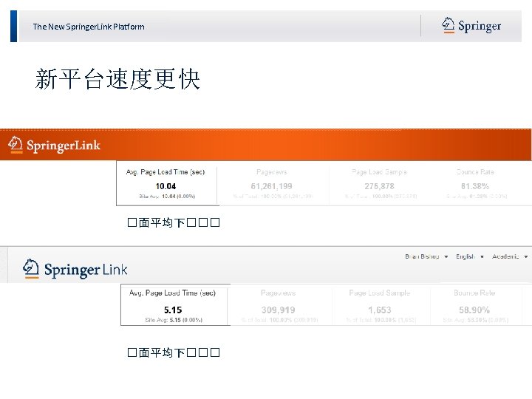Click the Springer Link wordmark in gray header
Viewport: 532px width, 399px height.
(86, 270)
